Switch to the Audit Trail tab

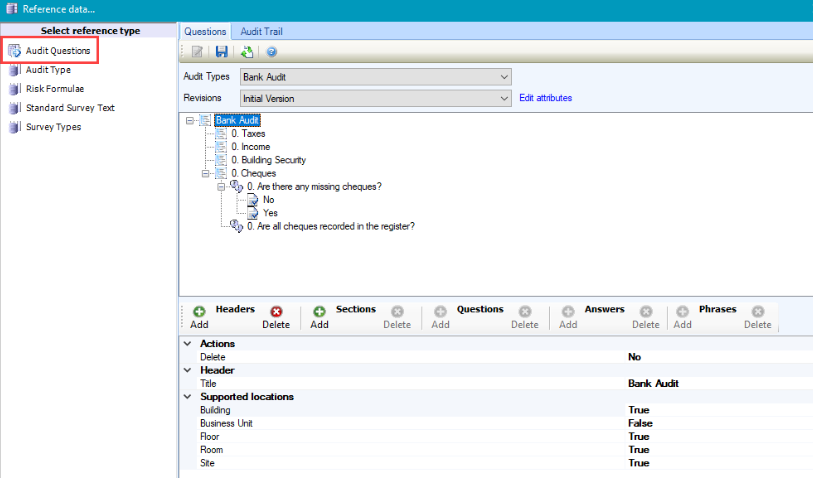[x=261, y=31]
